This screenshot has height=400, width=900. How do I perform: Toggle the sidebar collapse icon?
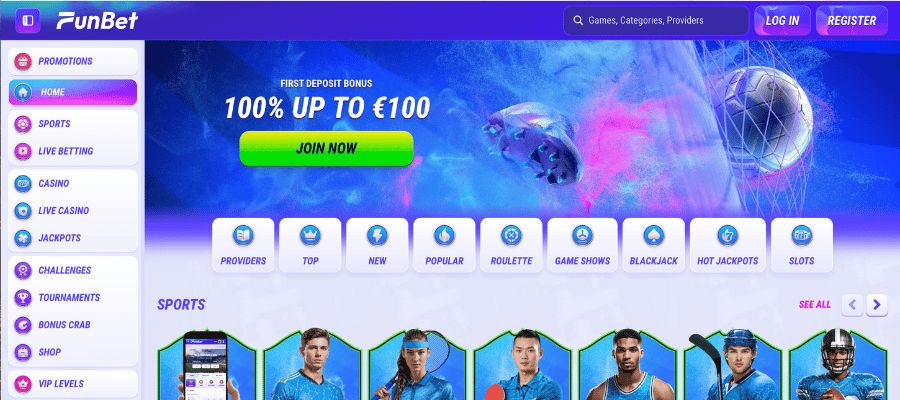pyautogui.click(x=28, y=21)
